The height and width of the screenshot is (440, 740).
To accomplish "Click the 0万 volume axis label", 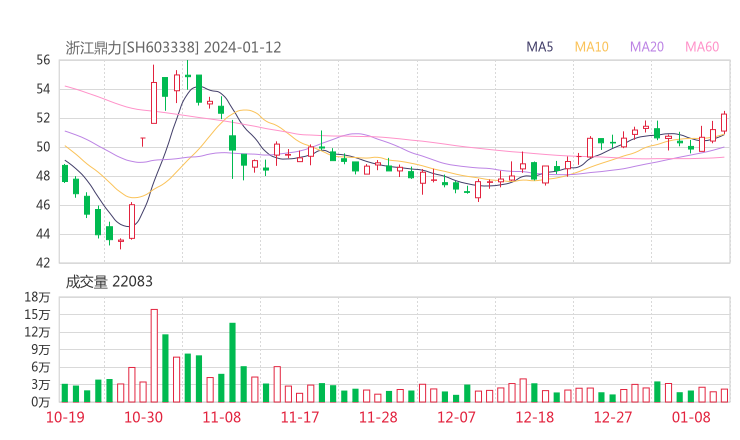I will 41,402.
